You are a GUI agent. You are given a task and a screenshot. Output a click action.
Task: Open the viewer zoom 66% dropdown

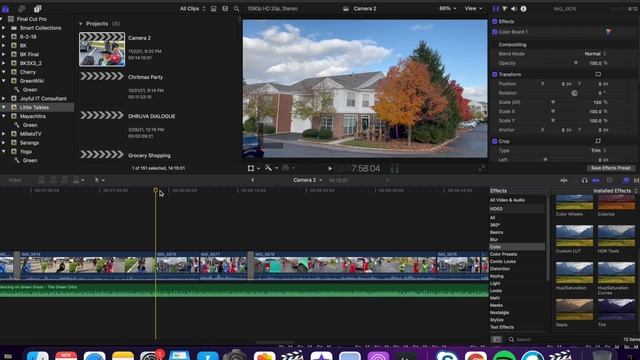447,9
